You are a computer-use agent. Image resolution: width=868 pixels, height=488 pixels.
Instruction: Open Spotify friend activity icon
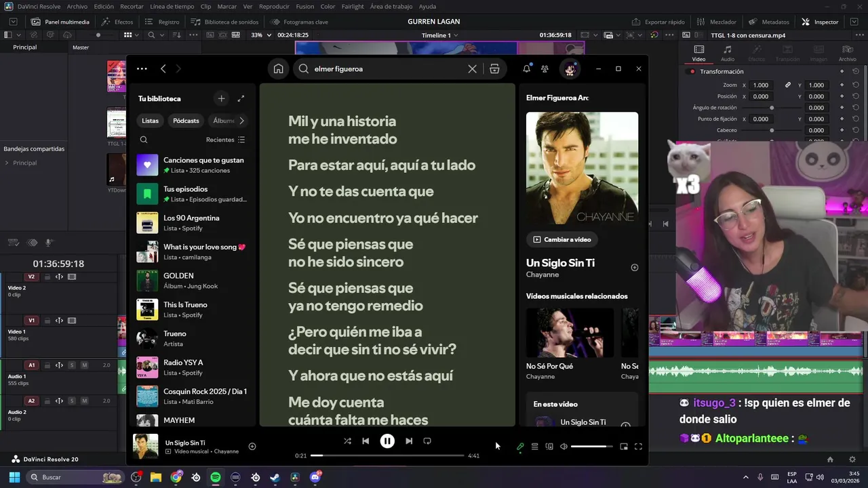coord(545,68)
